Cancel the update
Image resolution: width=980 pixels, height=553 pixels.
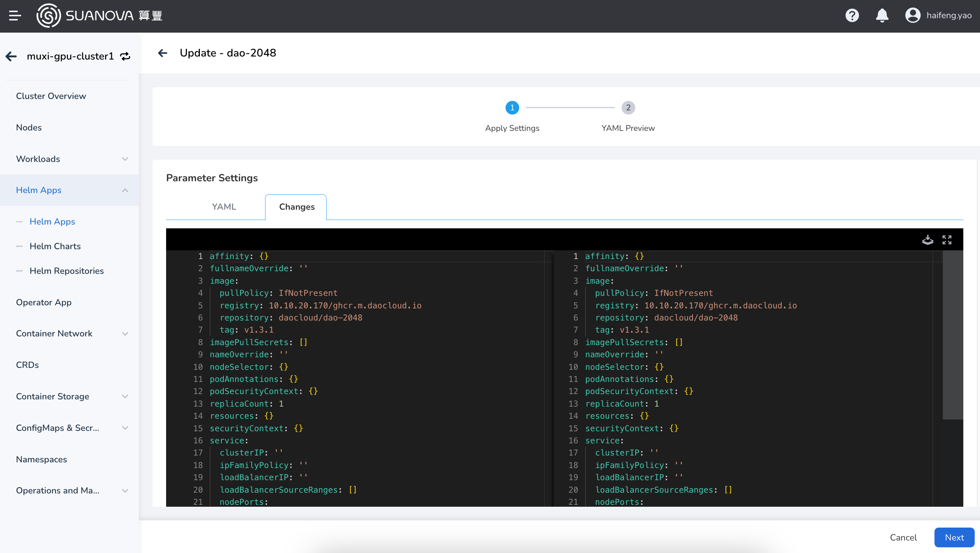[x=903, y=537]
